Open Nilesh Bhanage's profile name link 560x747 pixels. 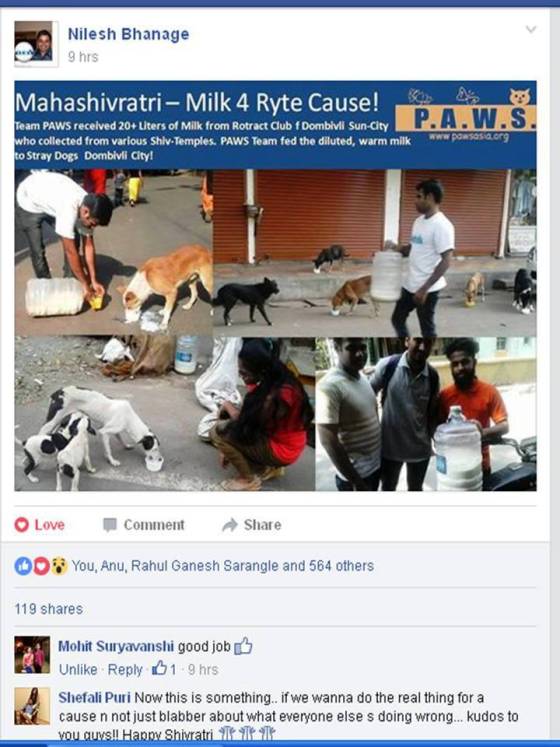pos(128,34)
